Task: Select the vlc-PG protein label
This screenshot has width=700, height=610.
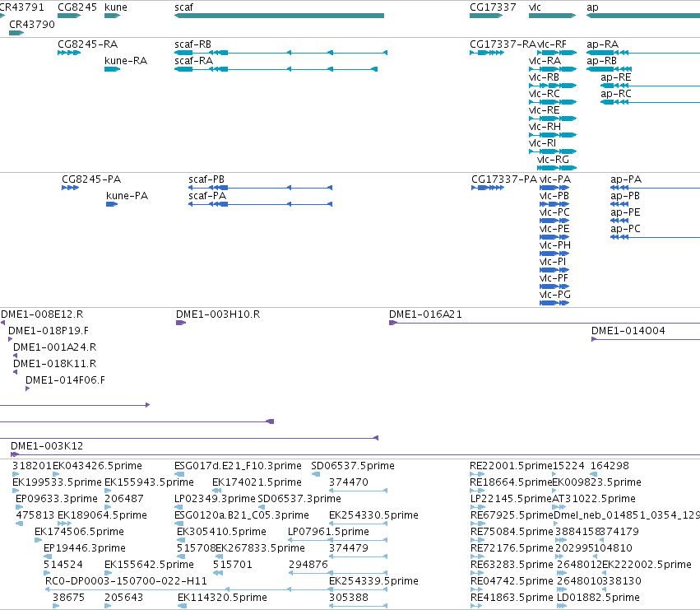Action: [x=555, y=295]
